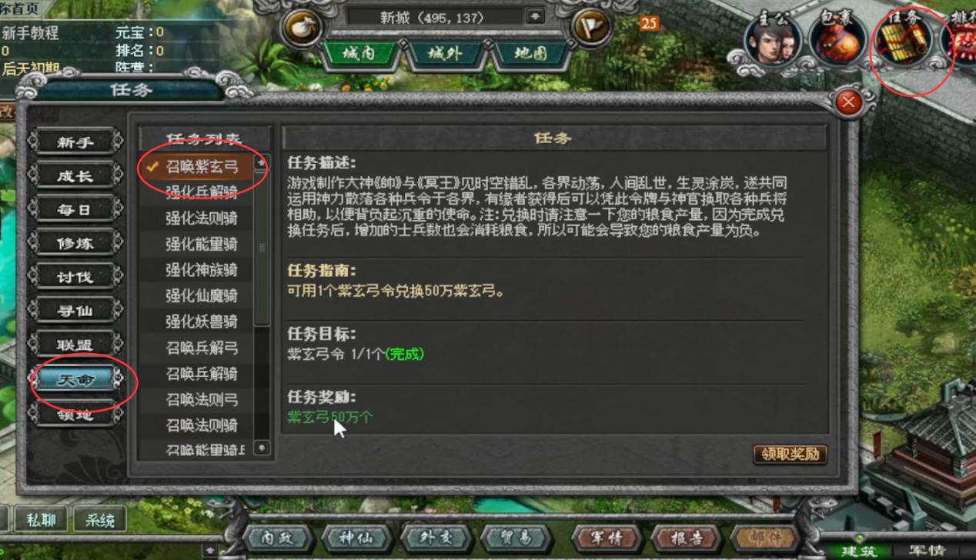The height and width of the screenshot is (560, 976).
Task: Click quest list scroll-down arrow
Action: click(262, 448)
